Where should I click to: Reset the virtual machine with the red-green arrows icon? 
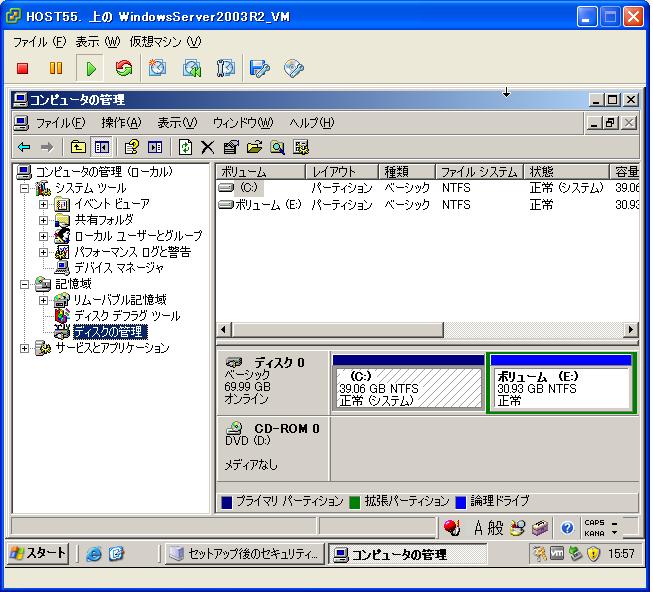pos(124,68)
